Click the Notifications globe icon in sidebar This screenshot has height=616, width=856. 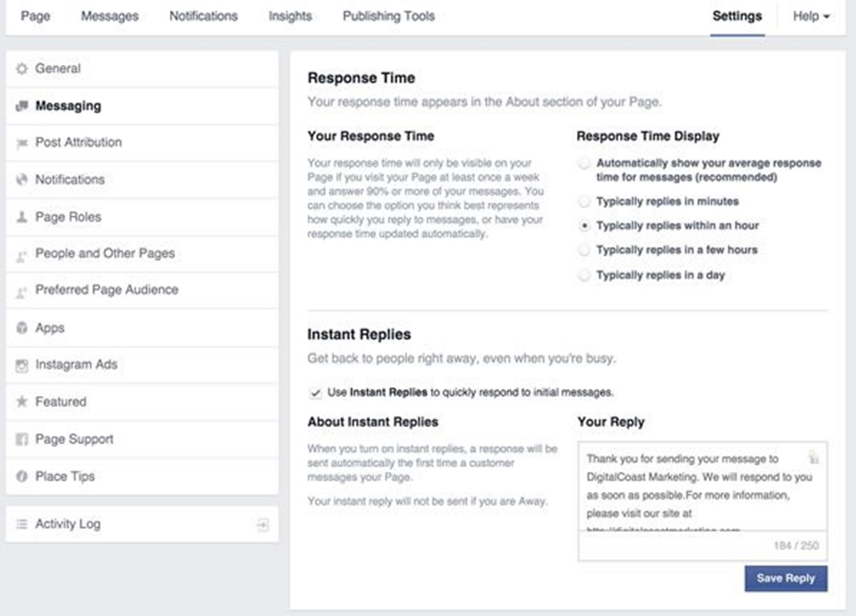pos(21,180)
